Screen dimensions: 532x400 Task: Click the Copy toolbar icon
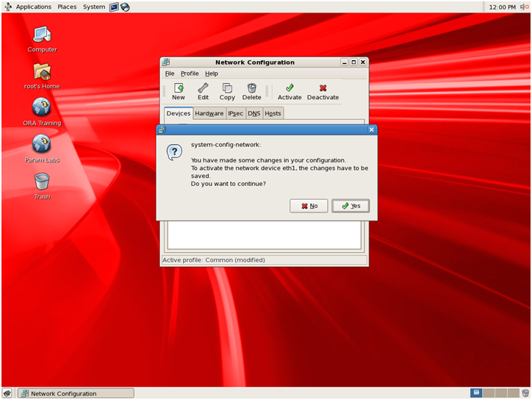click(x=227, y=88)
